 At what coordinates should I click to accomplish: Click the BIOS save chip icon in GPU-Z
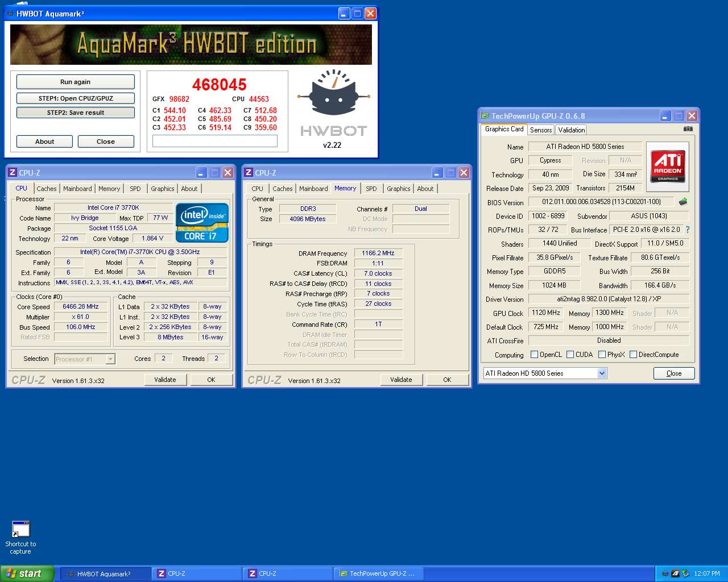(683, 202)
